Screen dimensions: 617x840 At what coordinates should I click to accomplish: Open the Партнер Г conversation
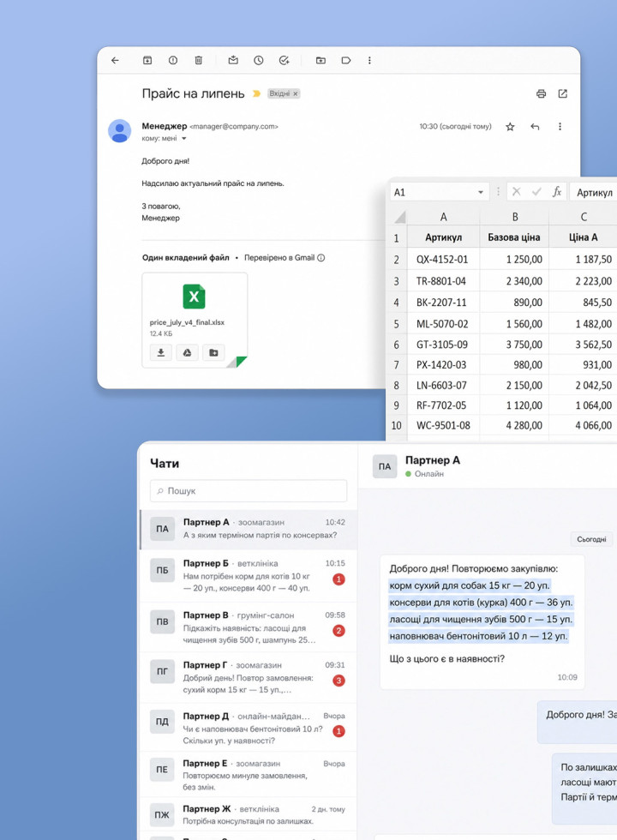tap(249, 678)
